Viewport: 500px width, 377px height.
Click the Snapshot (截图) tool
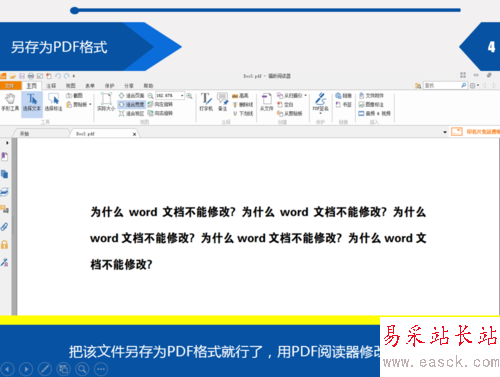pos(75,96)
